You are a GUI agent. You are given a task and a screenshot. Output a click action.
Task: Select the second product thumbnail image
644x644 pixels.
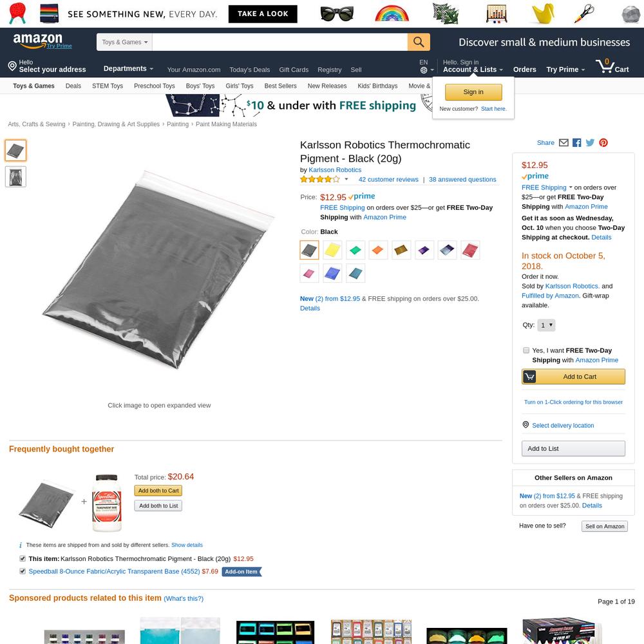point(15,177)
